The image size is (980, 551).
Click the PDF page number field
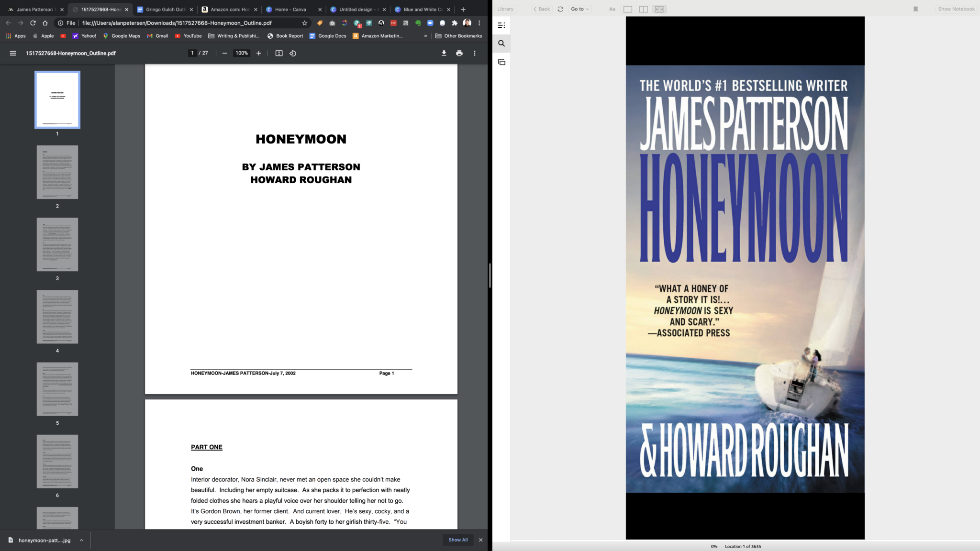(192, 53)
